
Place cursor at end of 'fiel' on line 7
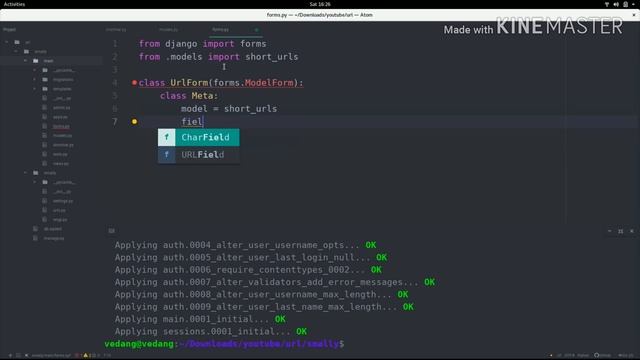click(x=203, y=122)
